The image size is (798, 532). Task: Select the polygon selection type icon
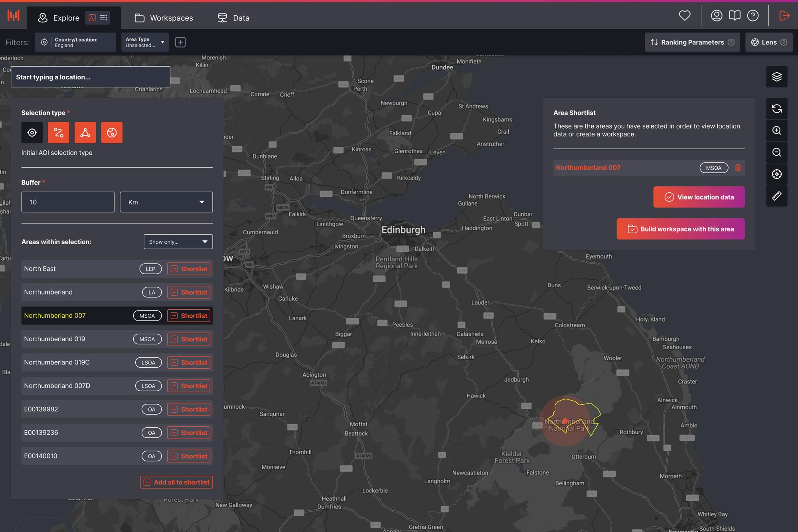[85, 133]
